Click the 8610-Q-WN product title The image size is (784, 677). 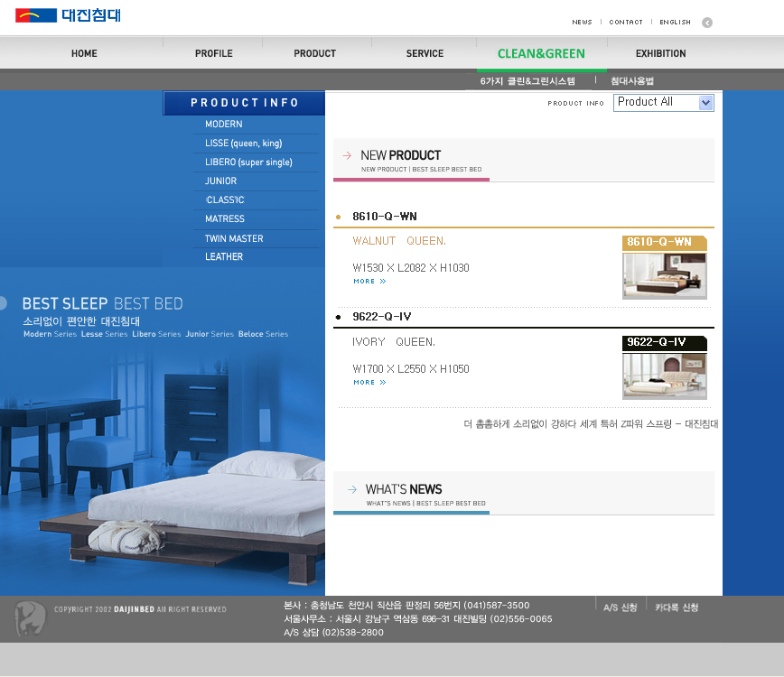(385, 217)
